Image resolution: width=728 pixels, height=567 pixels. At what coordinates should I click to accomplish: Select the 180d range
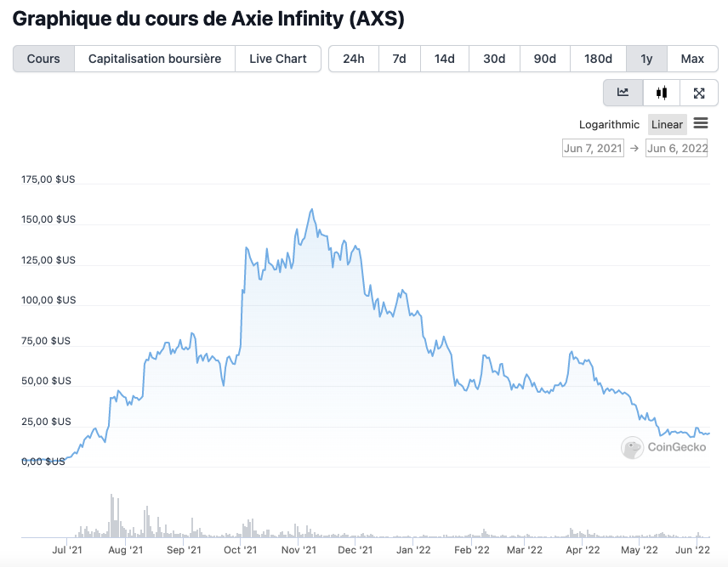[598, 59]
